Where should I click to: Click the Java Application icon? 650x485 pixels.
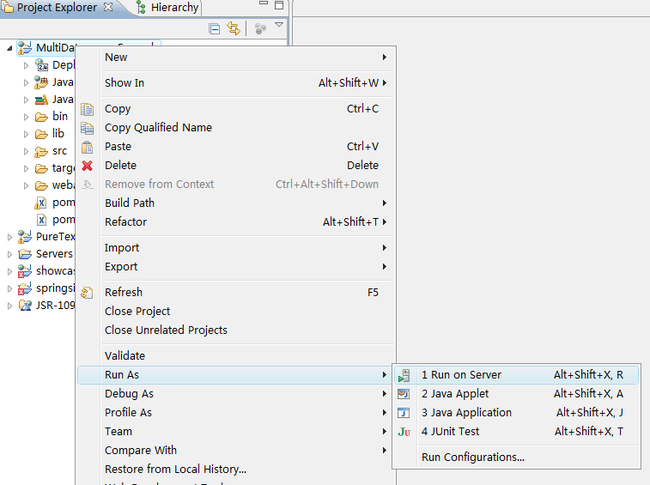point(403,413)
